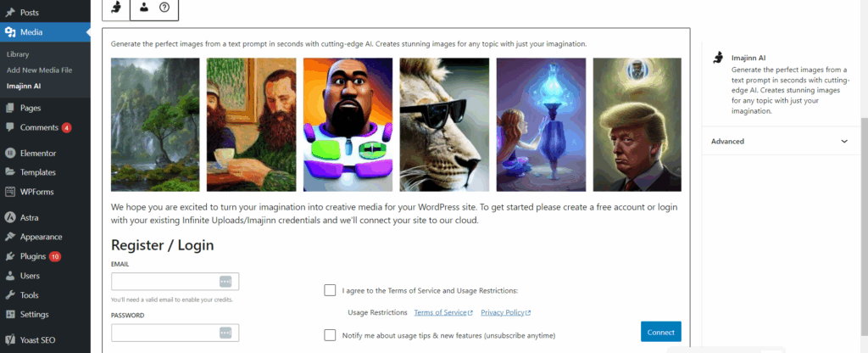This screenshot has width=868, height=353.
Task: Select Add New Media File
Action: [39, 70]
